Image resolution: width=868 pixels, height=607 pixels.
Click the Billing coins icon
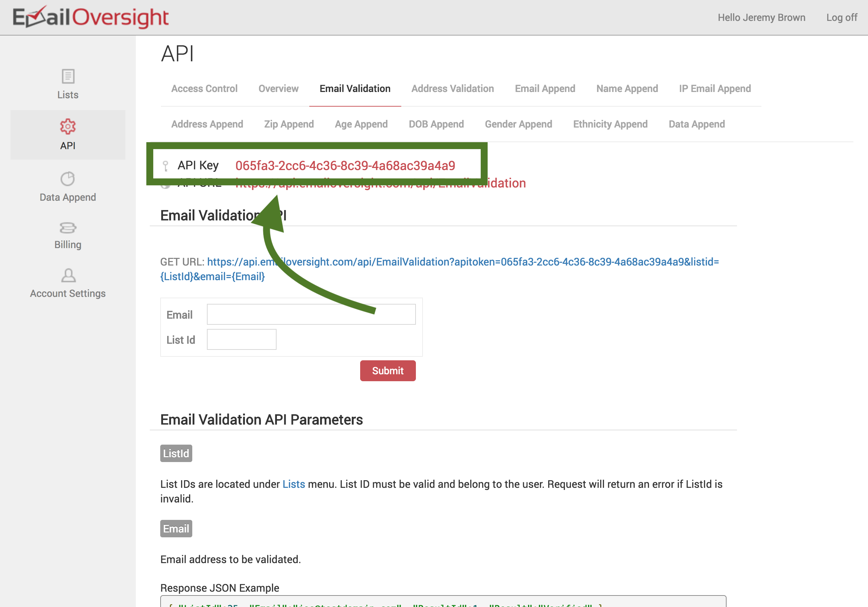[x=68, y=228]
